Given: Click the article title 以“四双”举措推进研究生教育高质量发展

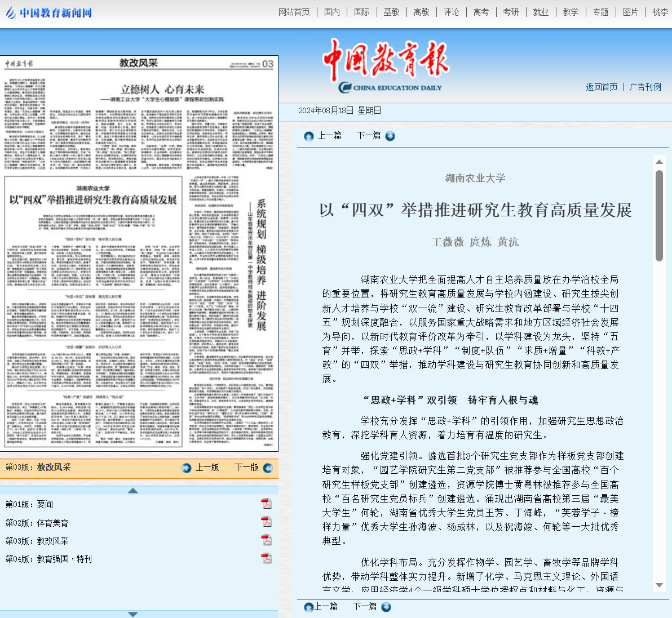Looking at the screenshot, I should [x=475, y=210].
